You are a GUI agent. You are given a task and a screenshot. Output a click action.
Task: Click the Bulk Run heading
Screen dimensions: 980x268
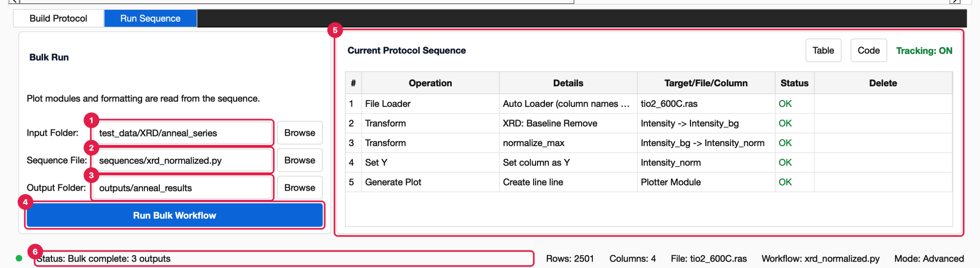[x=49, y=57]
